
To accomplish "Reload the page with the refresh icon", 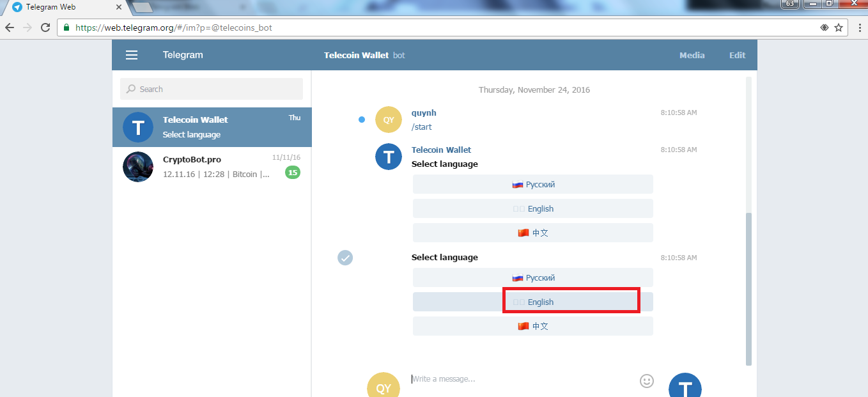I will click(x=45, y=27).
